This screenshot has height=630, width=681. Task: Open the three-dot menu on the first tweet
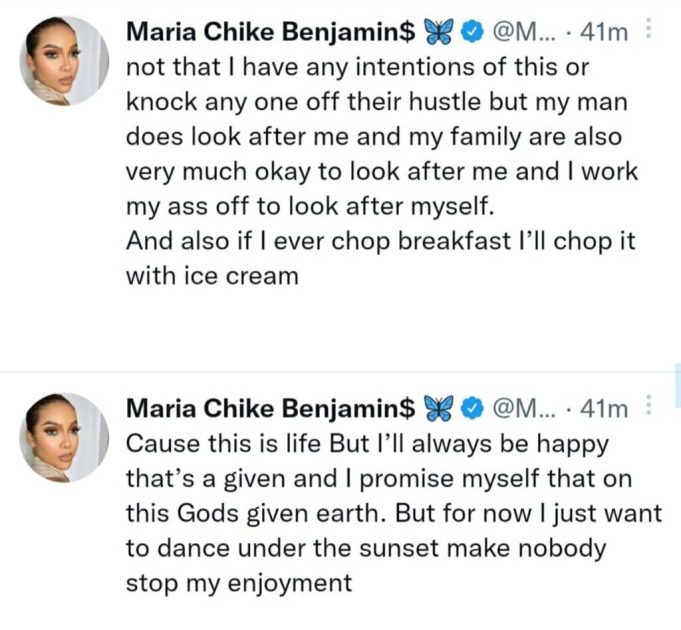649,31
